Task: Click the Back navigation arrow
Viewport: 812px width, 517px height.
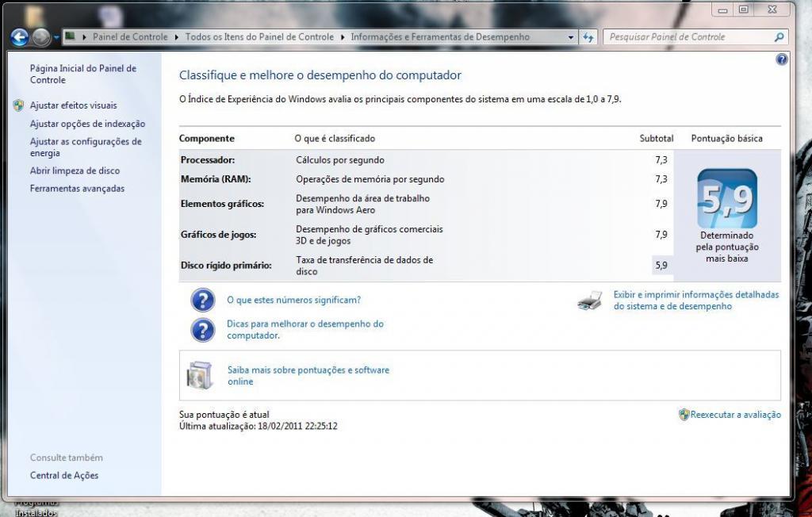Action: point(19,37)
